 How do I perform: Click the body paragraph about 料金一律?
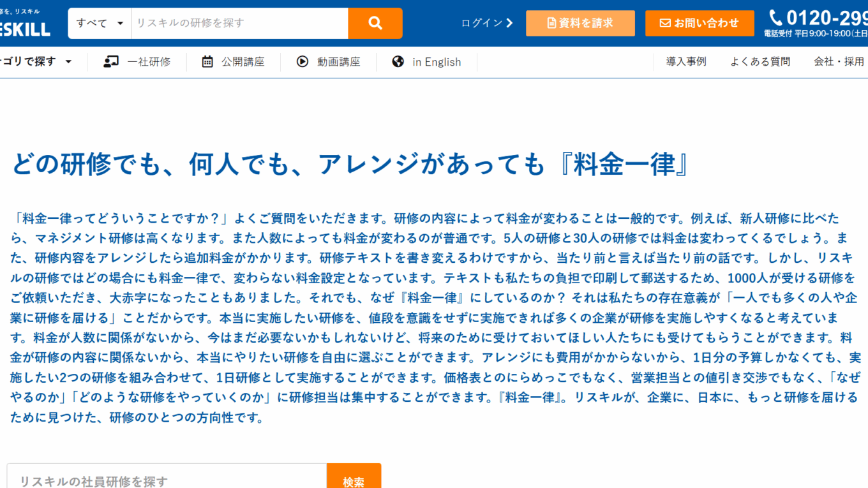pos(434,318)
